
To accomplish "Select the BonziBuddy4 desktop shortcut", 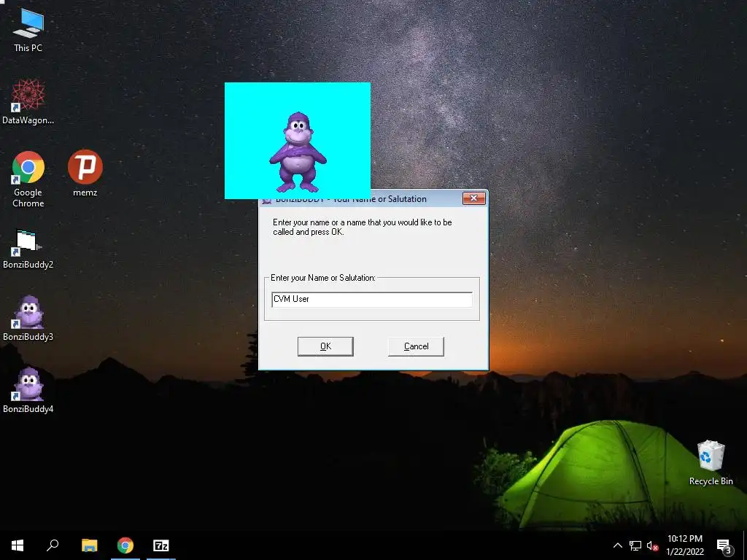I will coord(28,391).
